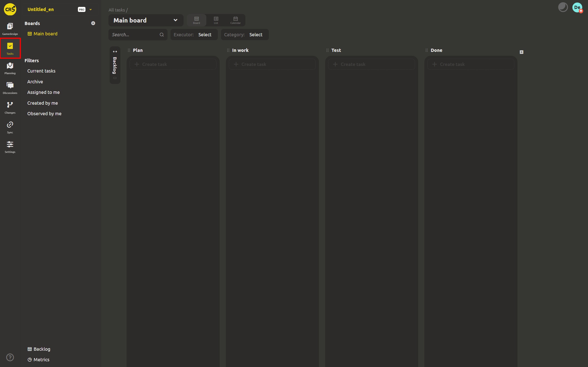Expand the Backlog column arrows icon

pos(115,52)
